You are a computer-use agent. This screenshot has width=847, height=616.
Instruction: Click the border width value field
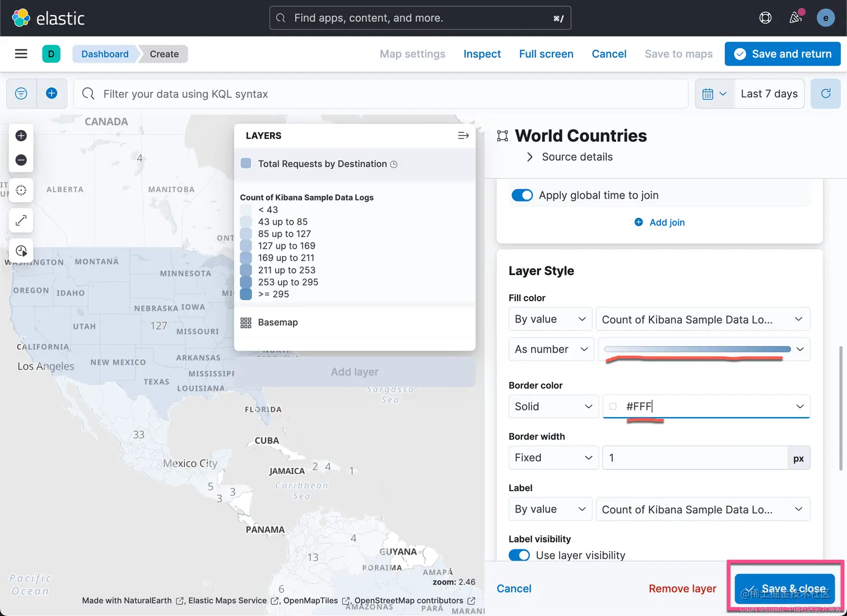[695, 458]
